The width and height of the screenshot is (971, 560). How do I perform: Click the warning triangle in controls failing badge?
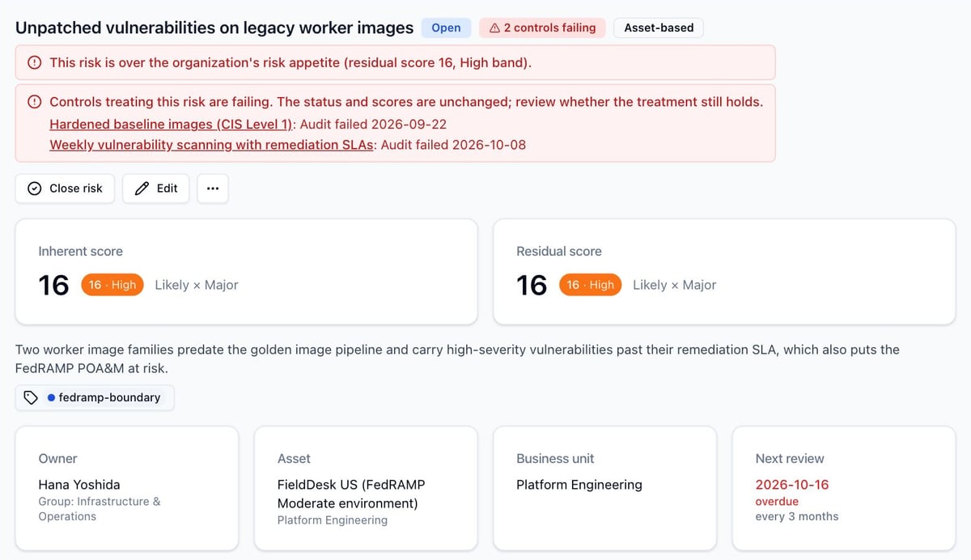494,28
